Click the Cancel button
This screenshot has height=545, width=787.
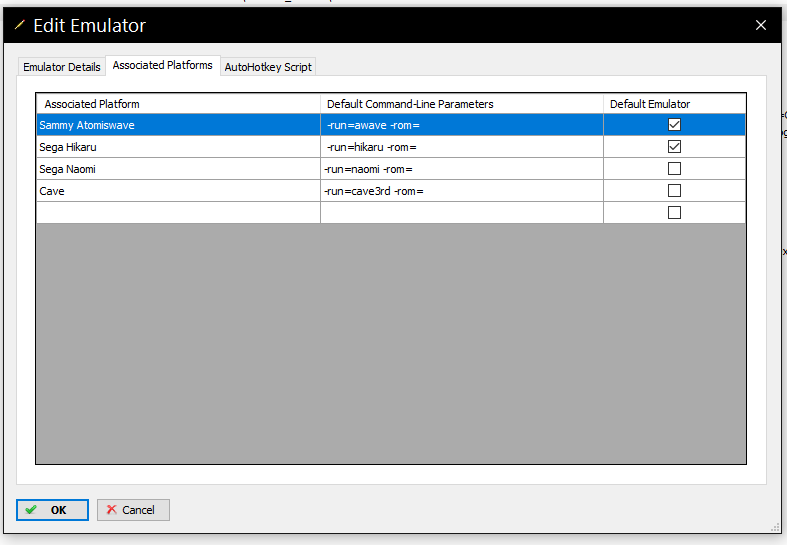pos(133,510)
